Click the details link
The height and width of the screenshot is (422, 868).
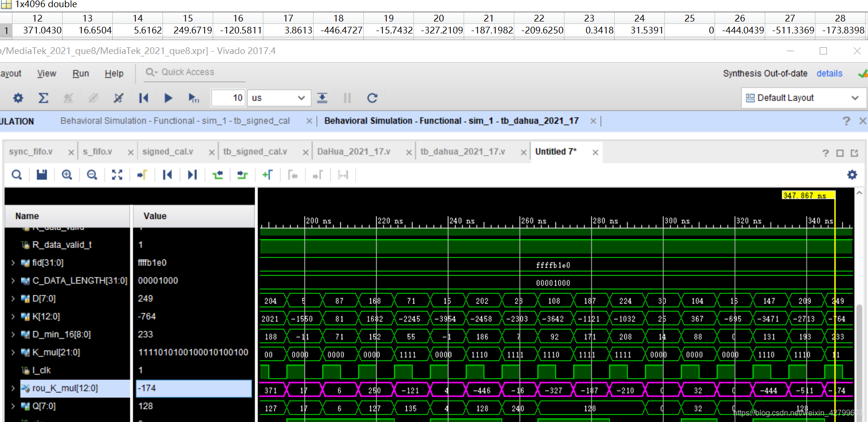[x=829, y=74]
